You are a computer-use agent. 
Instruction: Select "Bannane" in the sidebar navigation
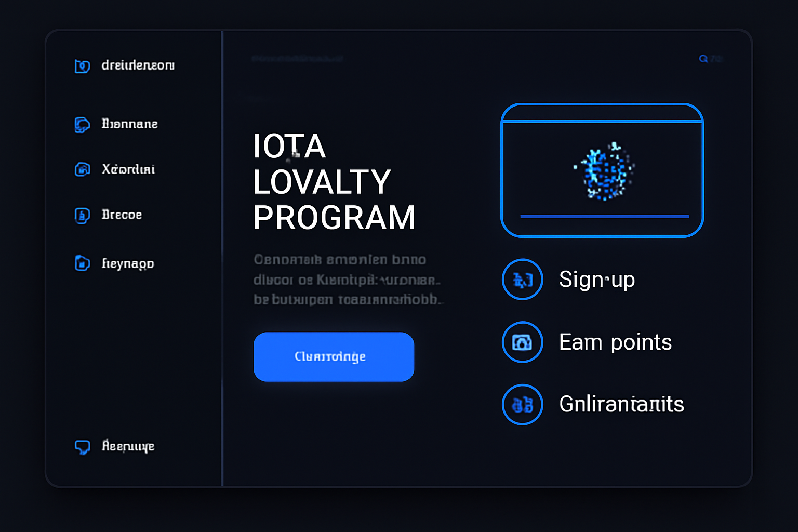click(x=128, y=124)
